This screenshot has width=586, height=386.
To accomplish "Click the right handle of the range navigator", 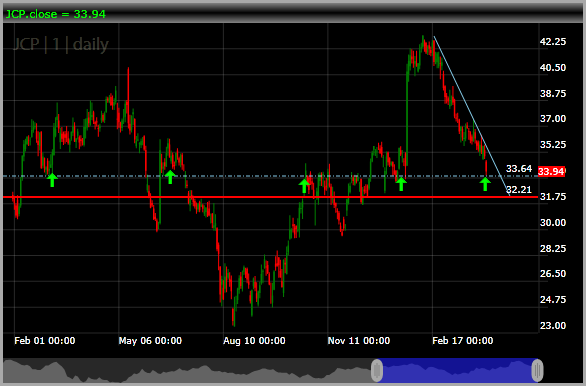I will [537, 370].
